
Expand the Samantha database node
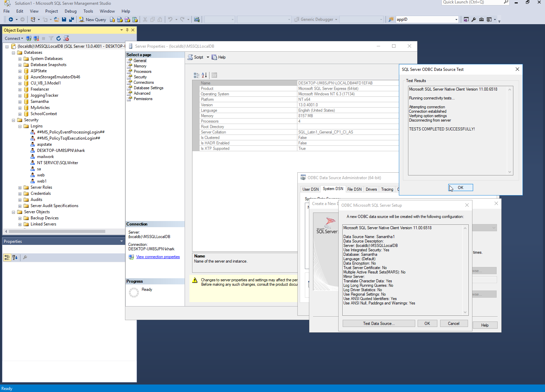[20, 102]
